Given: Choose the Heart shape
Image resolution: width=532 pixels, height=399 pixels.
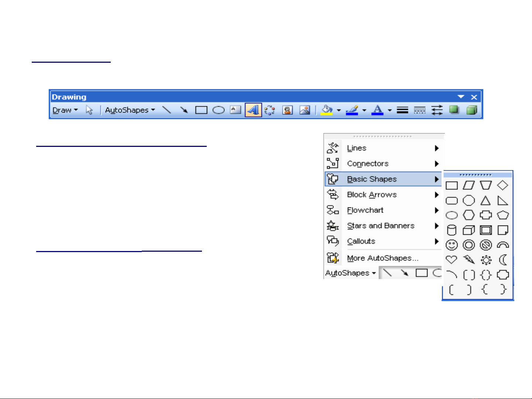Looking at the screenshot, I should click(x=452, y=260).
